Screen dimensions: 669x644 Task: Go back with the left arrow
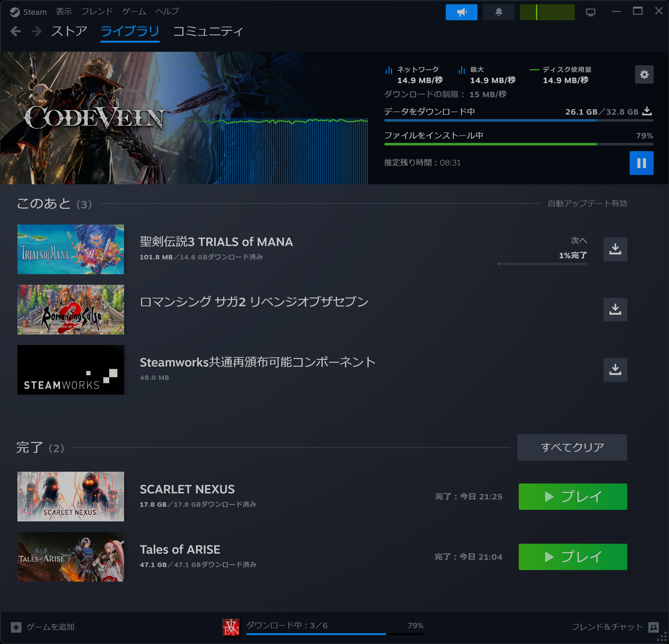click(x=15, y=31)
